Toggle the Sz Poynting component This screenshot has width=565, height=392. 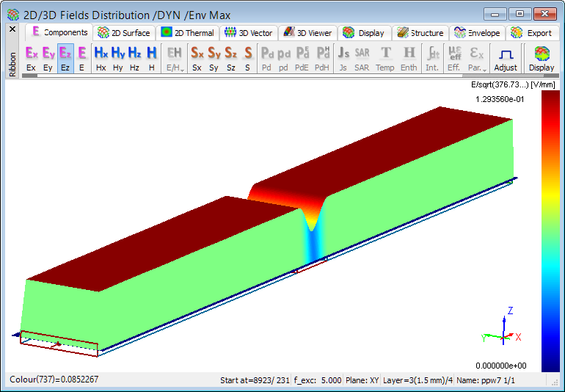[x=230, y=59]
